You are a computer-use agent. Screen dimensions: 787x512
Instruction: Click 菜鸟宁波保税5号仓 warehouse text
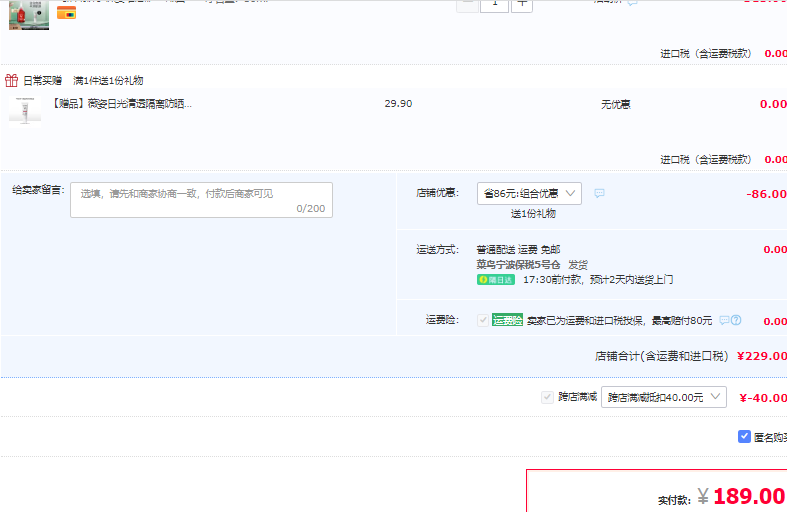point(518,265)
